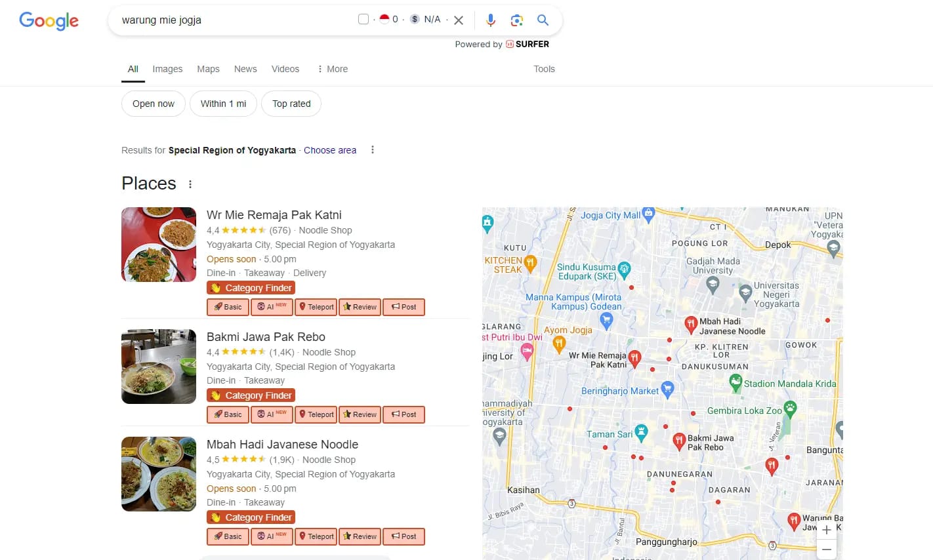Clear the search box with X icon
Image resolution: width=933 pixels, height=560 pixels.
click(x=459, y=20)
